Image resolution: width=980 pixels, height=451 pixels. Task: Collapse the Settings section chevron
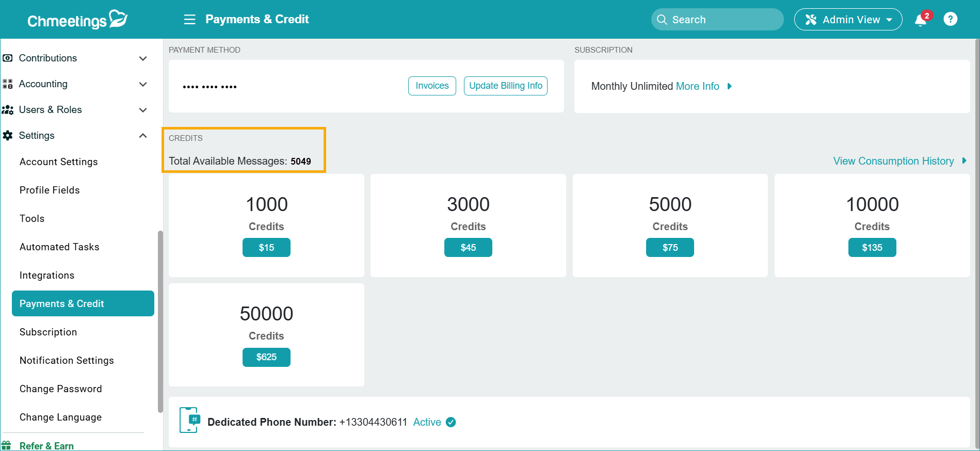point(143,136)
